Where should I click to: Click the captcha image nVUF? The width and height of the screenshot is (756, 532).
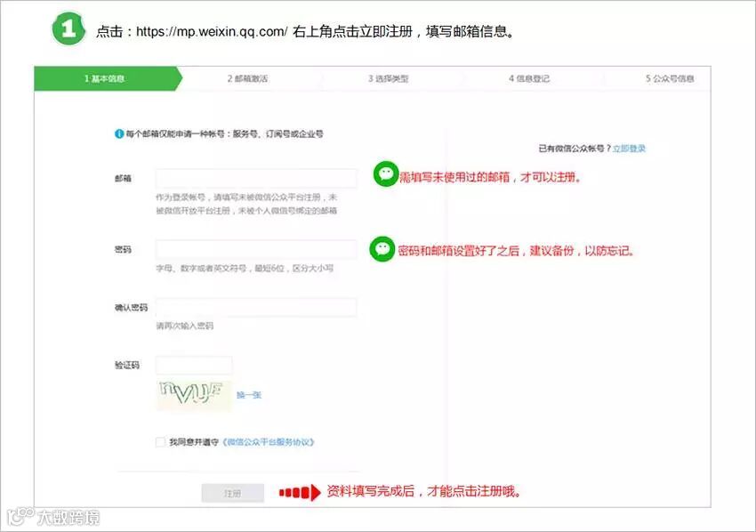(x=193, y=395)
